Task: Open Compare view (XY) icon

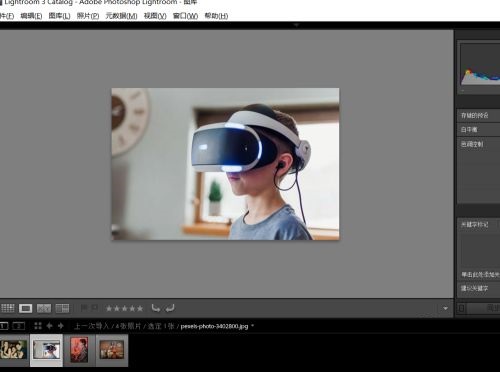Action: 44,308
